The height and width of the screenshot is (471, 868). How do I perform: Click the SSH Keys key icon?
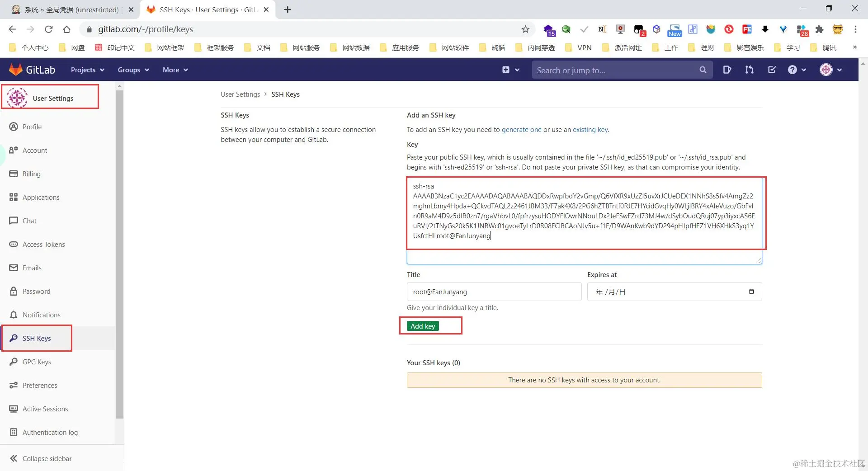pos(14,338)
